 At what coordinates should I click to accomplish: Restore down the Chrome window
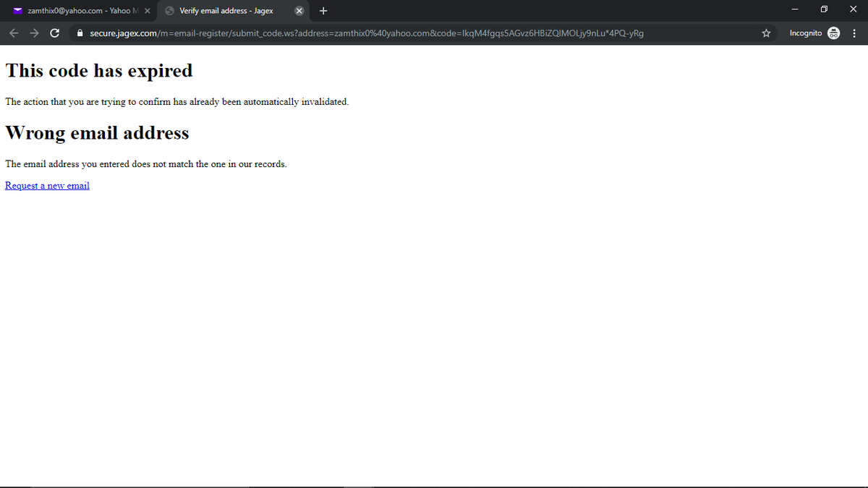click(x=824, y=10)
